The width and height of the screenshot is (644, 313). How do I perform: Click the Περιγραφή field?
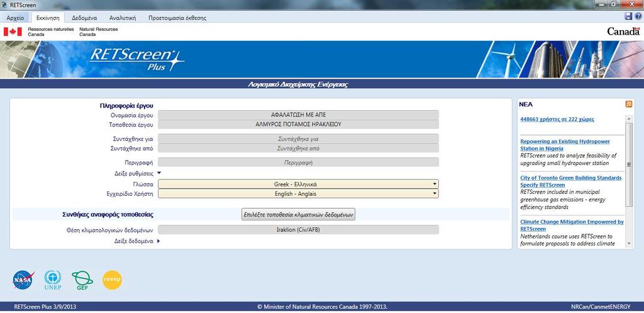[298, 162]
